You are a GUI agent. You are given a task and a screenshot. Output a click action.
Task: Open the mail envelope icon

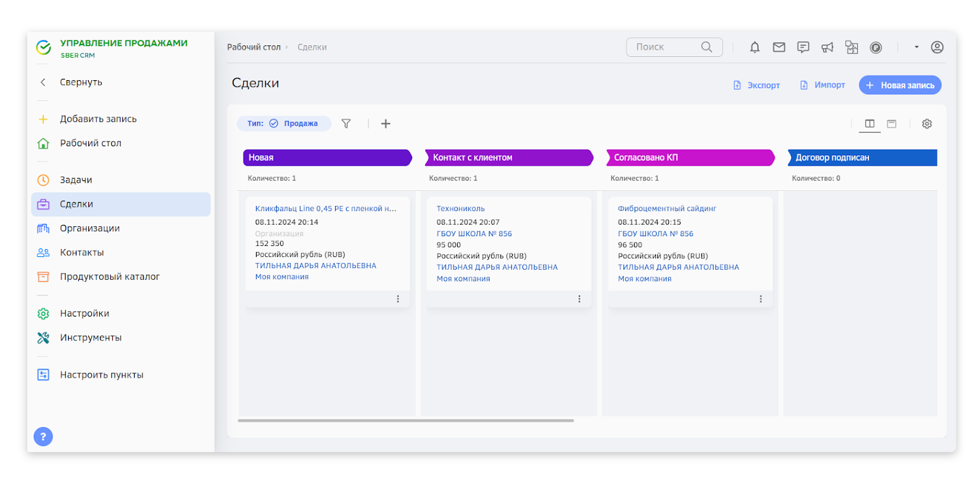[778, 47]
